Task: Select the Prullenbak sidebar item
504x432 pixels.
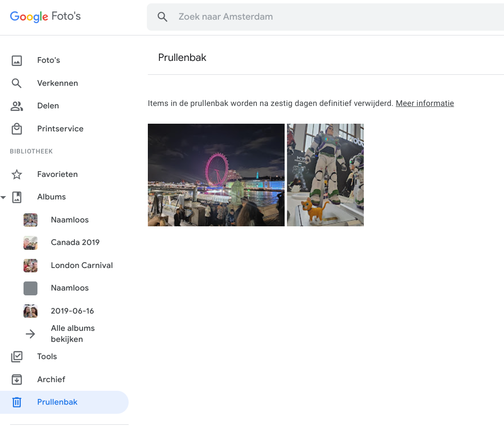Action: [x=64, y=402]
